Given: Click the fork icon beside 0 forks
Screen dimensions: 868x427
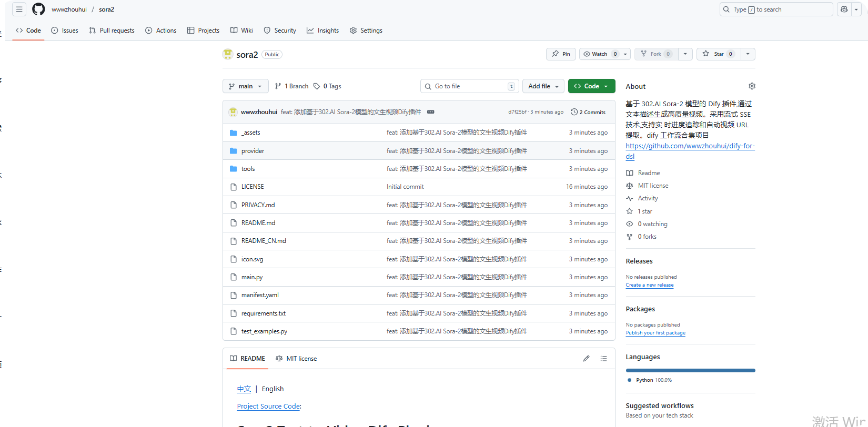Looking at the screenshot, I should [630, 237].
